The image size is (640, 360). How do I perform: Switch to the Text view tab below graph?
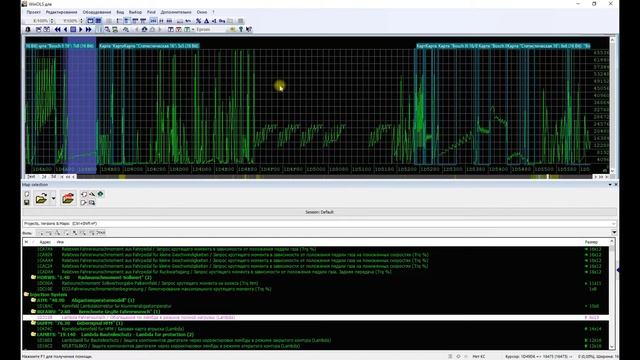click(31, 177)
